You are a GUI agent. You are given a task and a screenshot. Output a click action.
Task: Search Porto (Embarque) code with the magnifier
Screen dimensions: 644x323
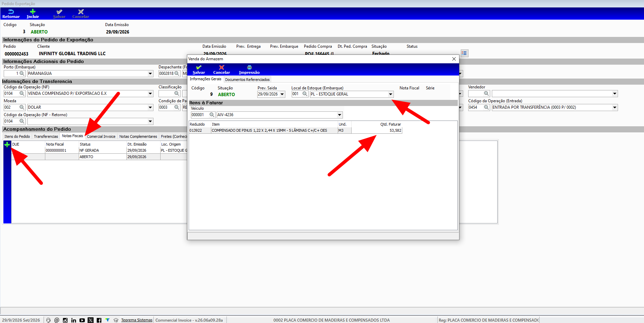pos(22,73)
